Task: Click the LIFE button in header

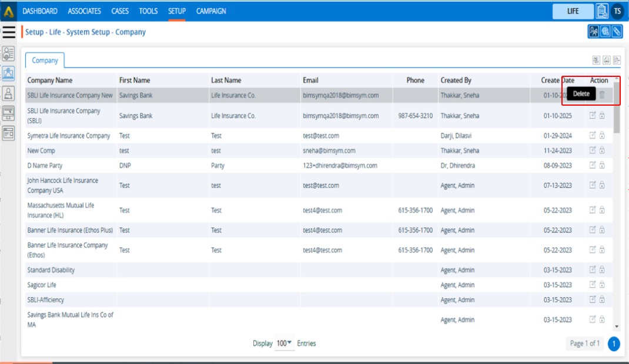Action: point(573,11)
